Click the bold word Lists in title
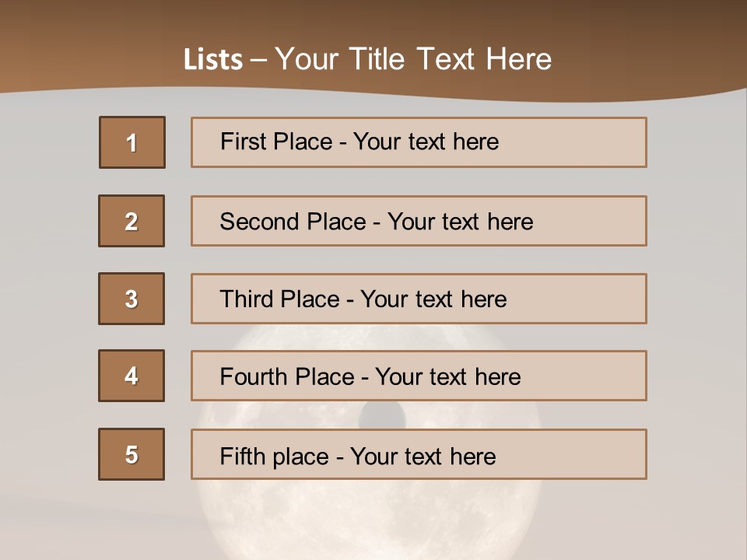Image resolution: width=747 pixels, height=560 pixels. click(x=213, y=59)
